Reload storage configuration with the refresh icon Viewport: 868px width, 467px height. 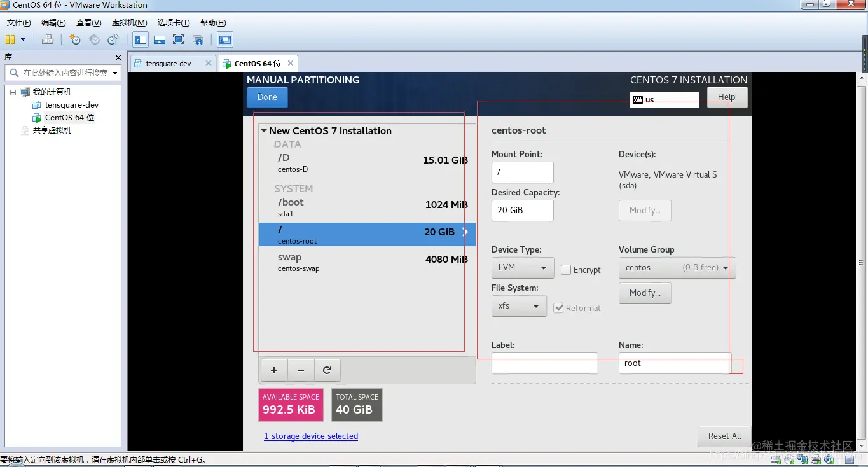[x=327, y=370]
